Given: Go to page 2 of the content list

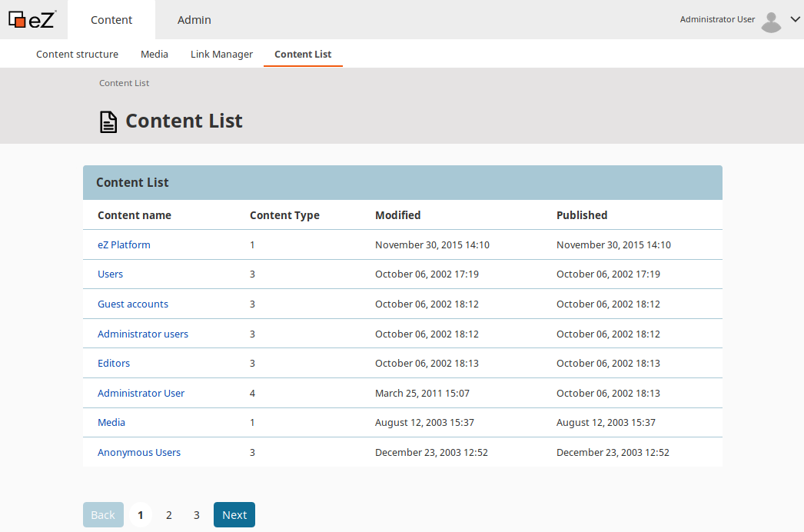Looking at the screenshot, I should [x=168, y=514].
